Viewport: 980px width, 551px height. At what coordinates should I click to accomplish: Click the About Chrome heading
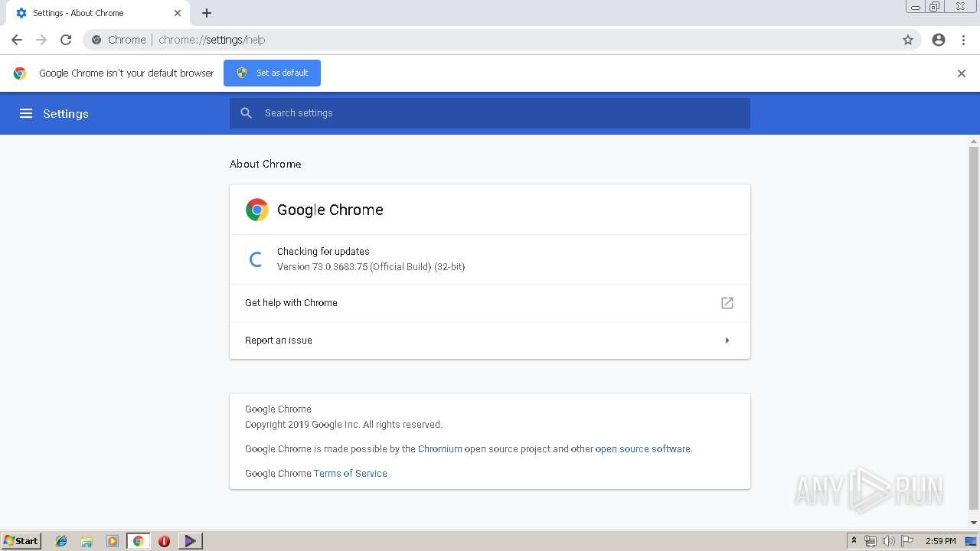266,164
